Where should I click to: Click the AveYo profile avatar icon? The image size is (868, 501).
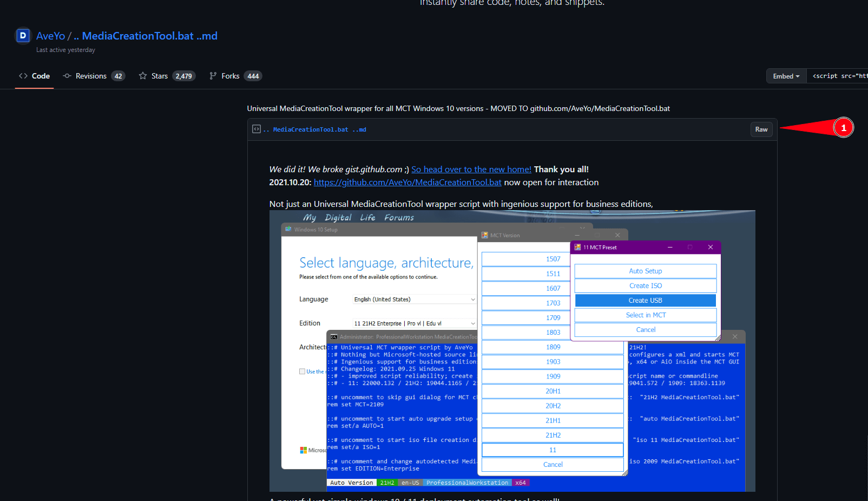(x=23, y=36)
